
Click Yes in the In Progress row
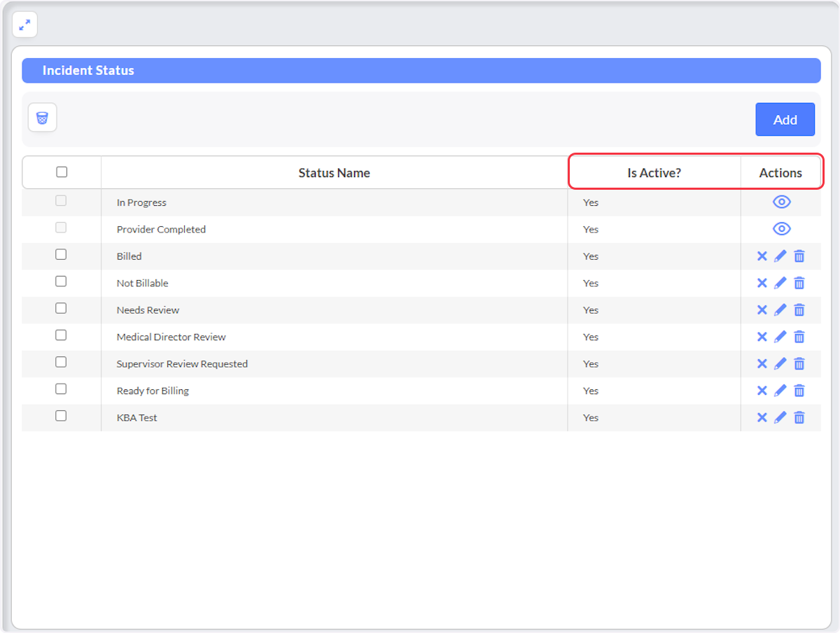click(x=591, y=202)
